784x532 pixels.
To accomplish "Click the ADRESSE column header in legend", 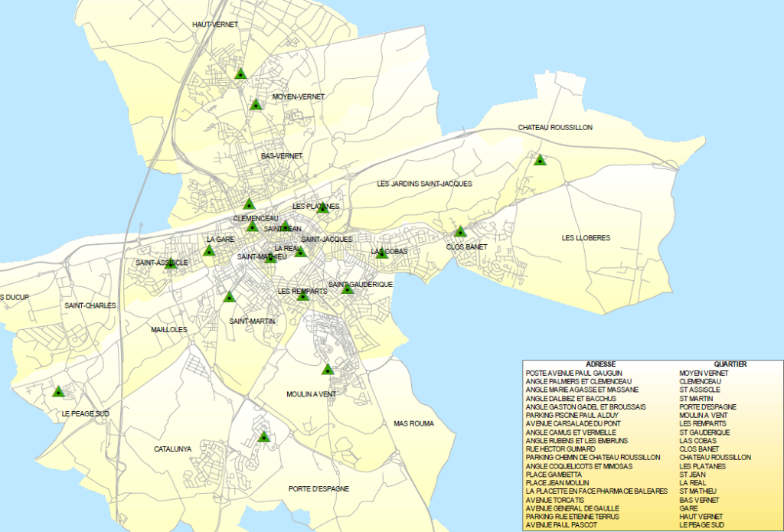I will coord(600,364).
